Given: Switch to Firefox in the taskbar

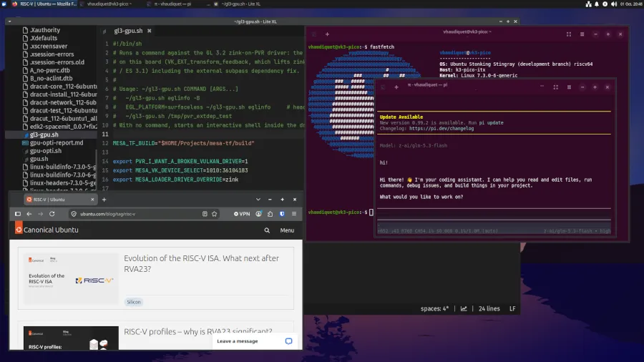Looking at the screenshot, I should (x=44, y=4).
